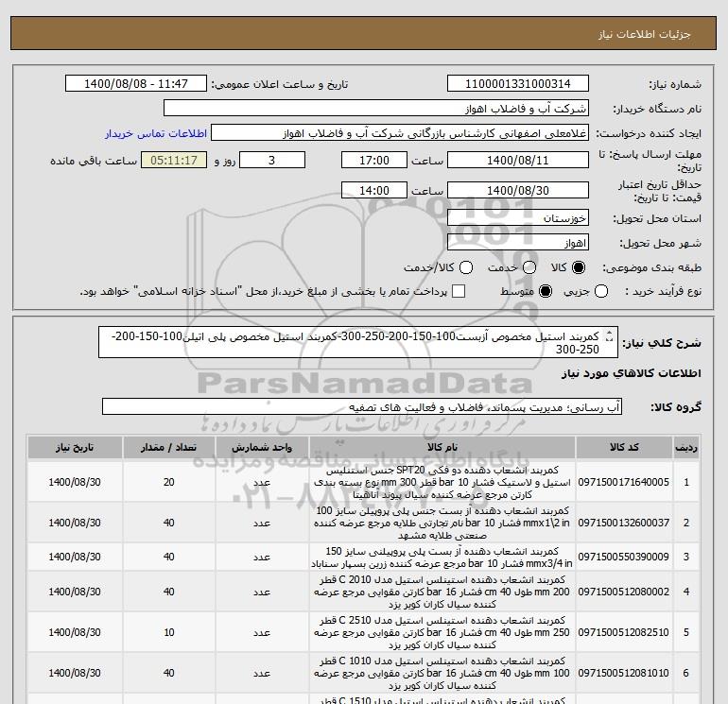
Task: Click the need number field 1100001331000314
Action: [x=518, y=83]
